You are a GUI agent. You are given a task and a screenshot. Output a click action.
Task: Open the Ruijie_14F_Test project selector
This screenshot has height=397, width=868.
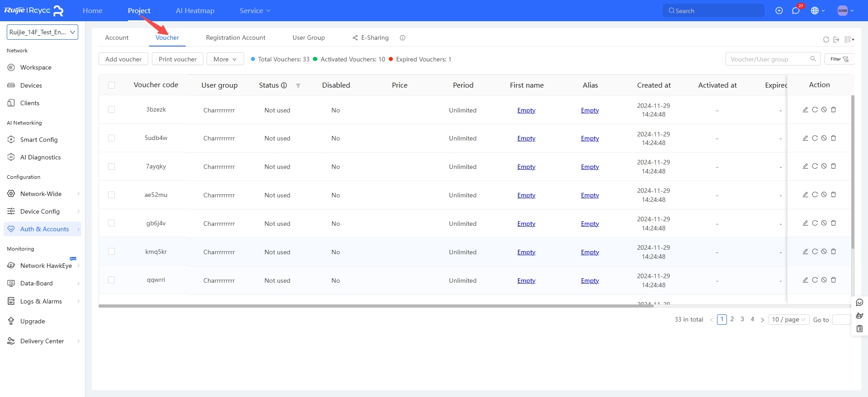tap(42, 32)
